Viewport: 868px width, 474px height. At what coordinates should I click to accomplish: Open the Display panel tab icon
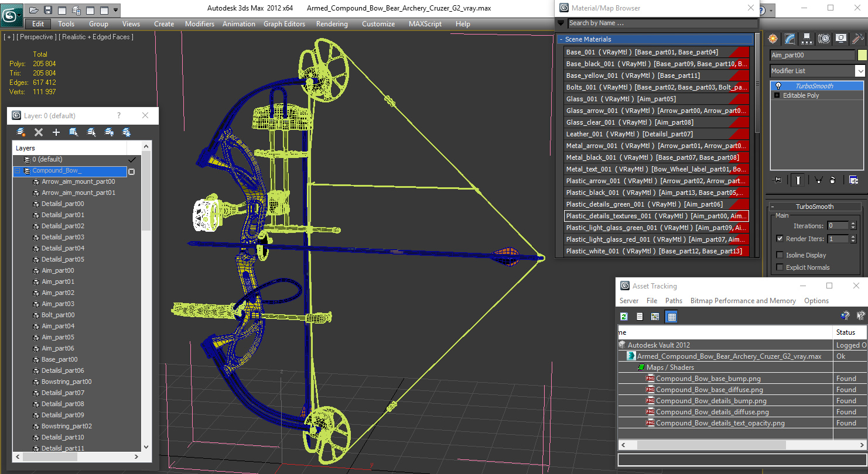click(841, 39)
